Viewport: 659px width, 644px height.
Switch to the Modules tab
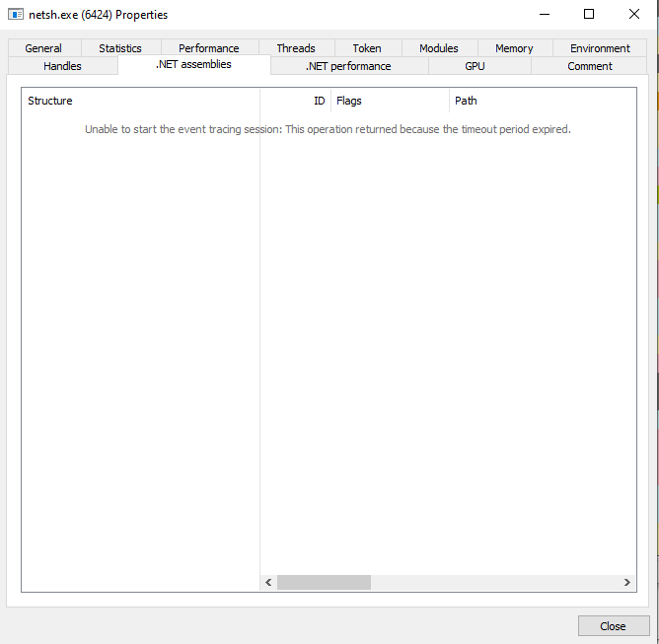click(x=439, y=48)
